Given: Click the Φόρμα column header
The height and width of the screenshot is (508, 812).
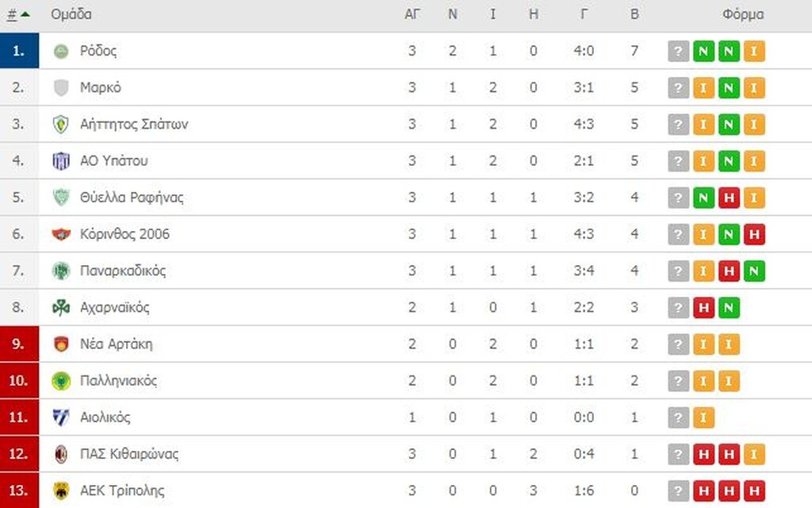Looking at the screenshot, I should pos(743,14).
